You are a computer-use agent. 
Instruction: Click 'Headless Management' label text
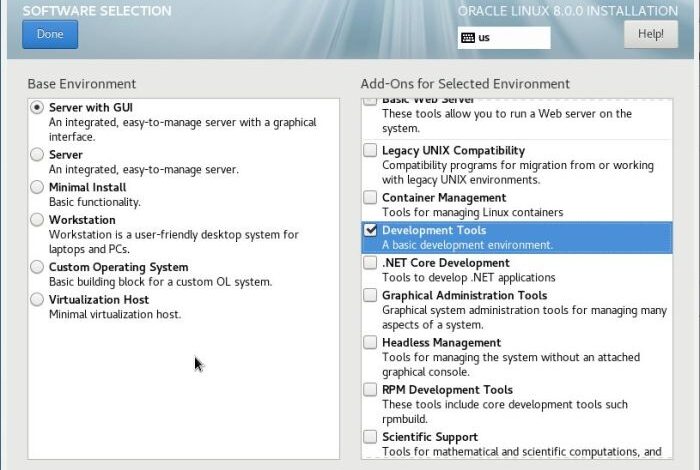pos(442,343)
